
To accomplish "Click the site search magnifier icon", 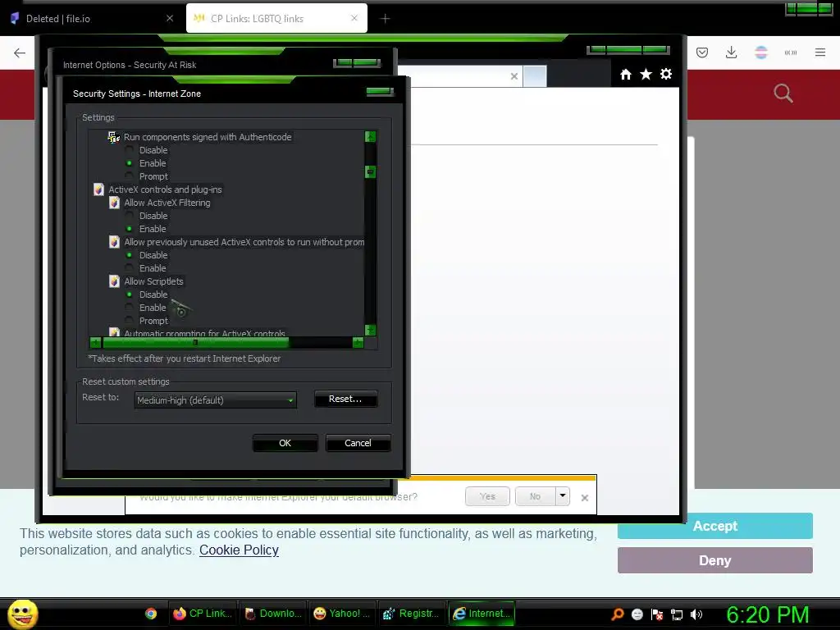I will [783, 94].
